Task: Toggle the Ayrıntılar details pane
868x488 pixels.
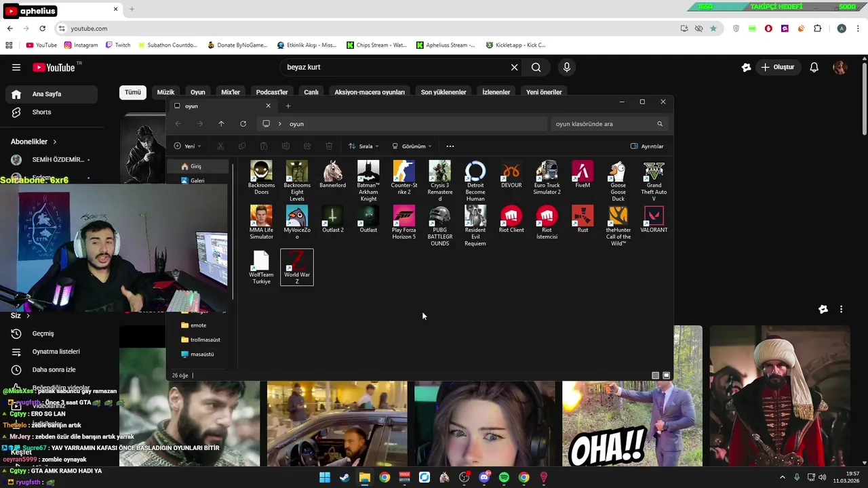Action: point(647,146)
